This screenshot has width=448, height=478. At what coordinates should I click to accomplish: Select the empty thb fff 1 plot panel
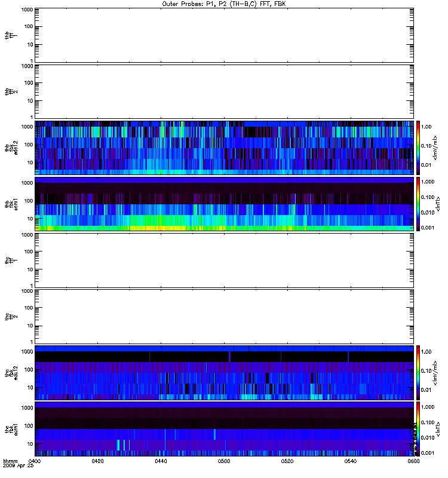pyautogui.click(x=224, y=35)
